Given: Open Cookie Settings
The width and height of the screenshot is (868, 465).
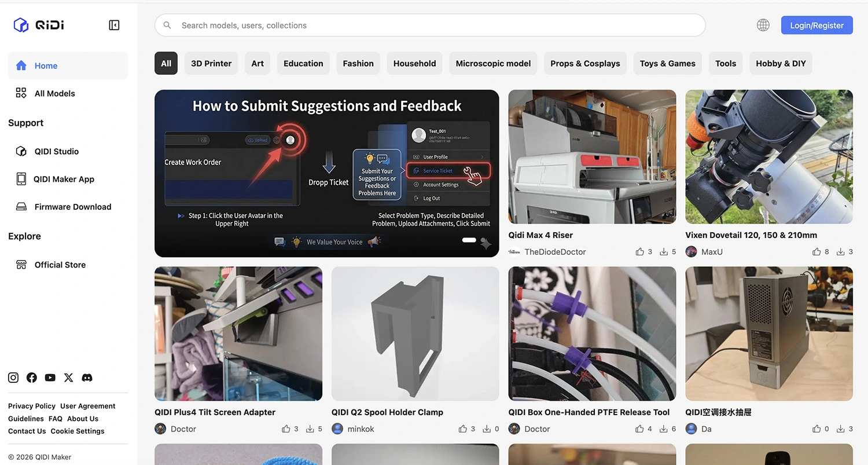Looking at the screenshot, I should tap(78, 431).
